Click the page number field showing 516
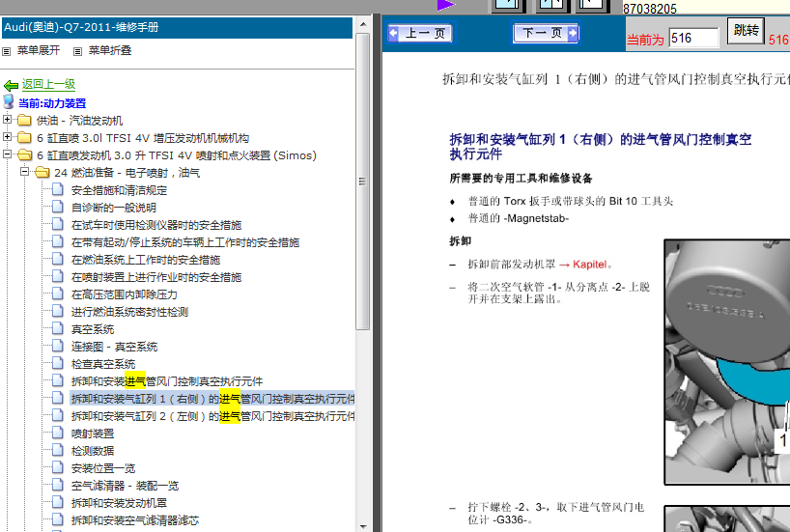 click(693, 38)
